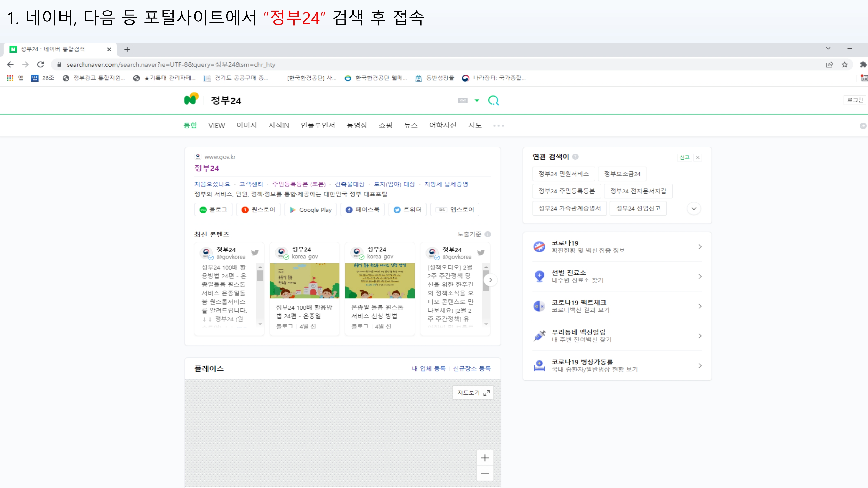
Task: Open 지도보기 expanded map button
Action: (x=473, y=393)
